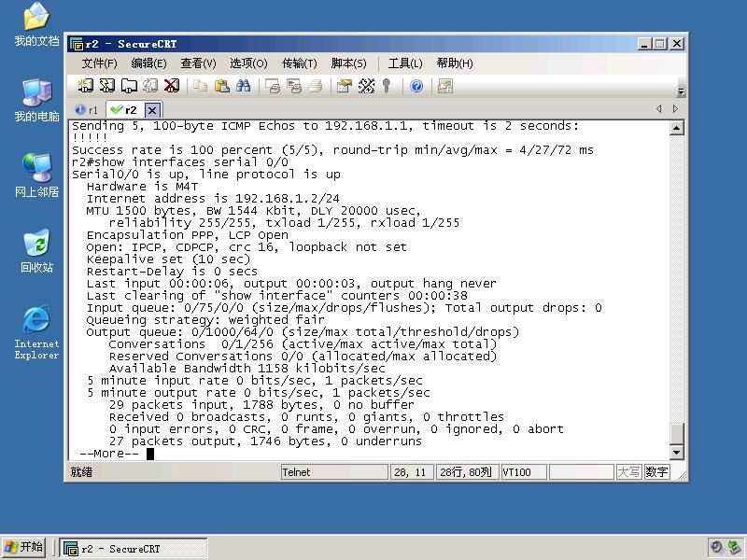Click "Internet address is 192.168.1.2/24" line
This screenshot has height=560, width=747.
(x=213, y=199)
